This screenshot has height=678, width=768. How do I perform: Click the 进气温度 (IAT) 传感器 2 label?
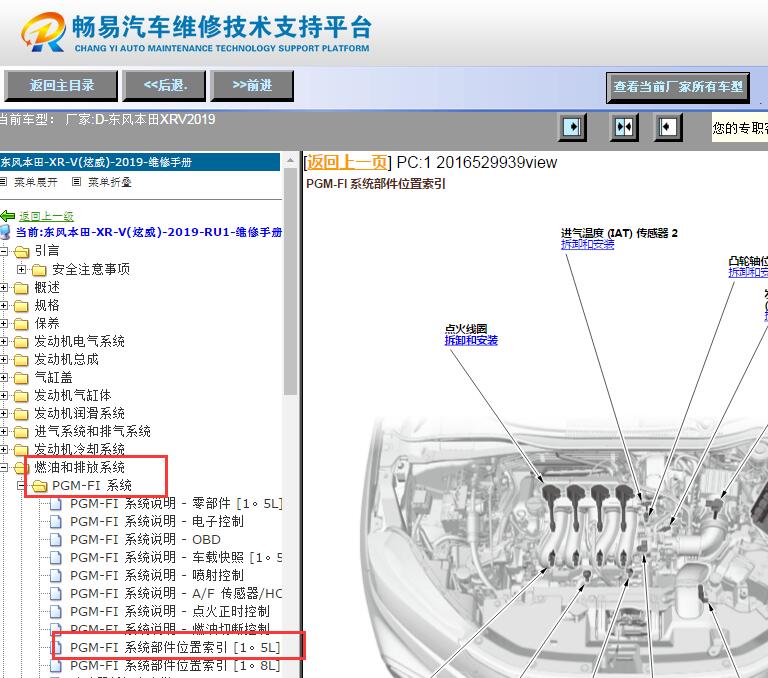(619, 233)
